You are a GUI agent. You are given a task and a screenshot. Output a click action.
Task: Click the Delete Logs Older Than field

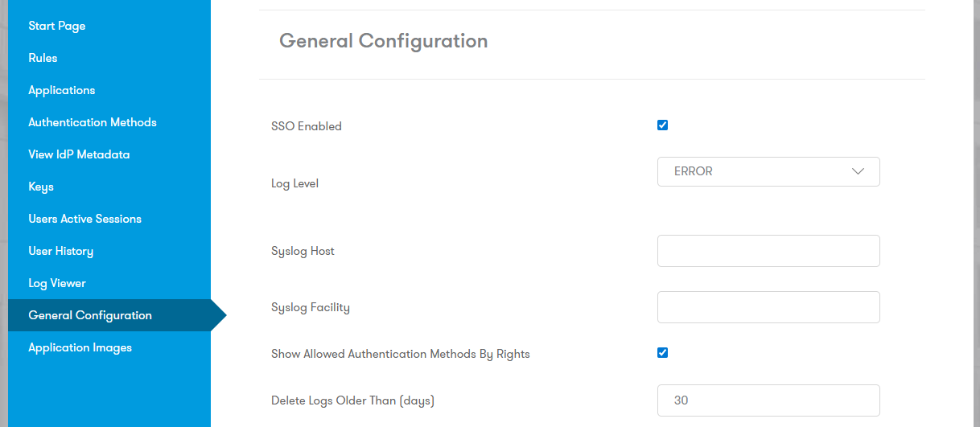point(768,400)
